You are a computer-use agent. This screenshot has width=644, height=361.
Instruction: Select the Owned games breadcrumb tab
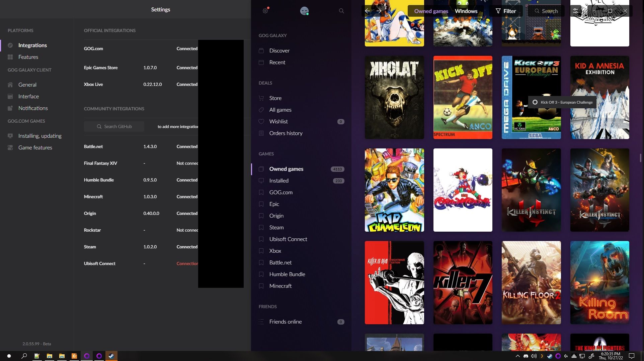pos(431,11)
